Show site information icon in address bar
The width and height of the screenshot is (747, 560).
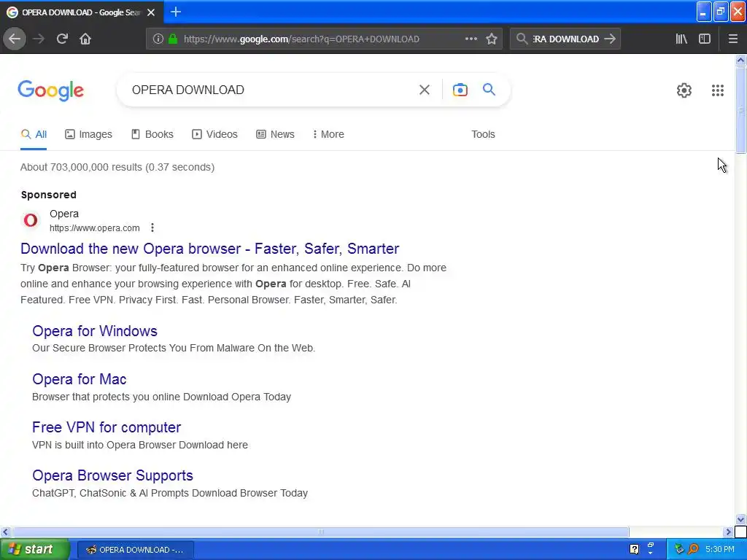[158, 39]
